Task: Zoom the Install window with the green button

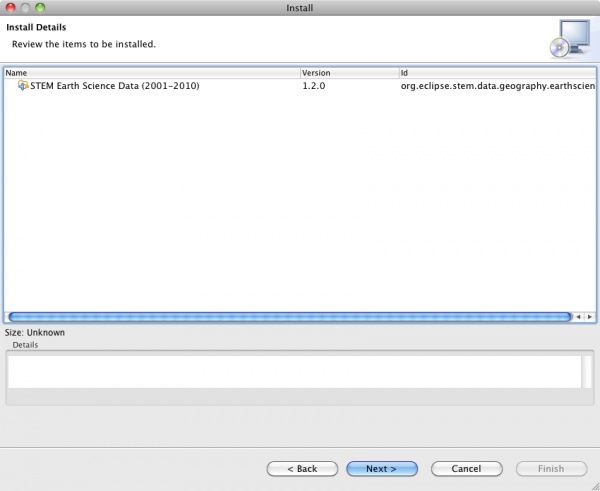Action: [x=47, y=8]
